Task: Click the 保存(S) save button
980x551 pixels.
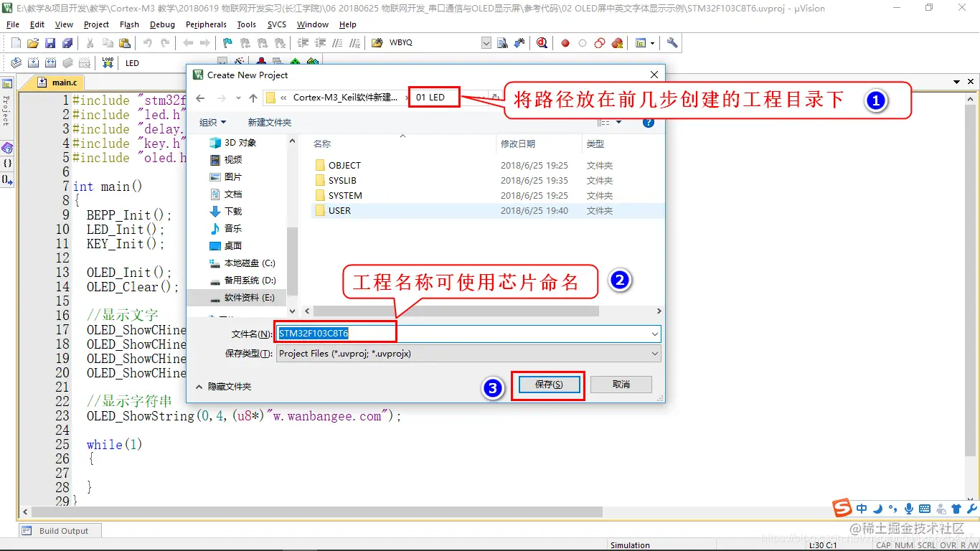Action: pyautogui.click(x=548, y=385)
